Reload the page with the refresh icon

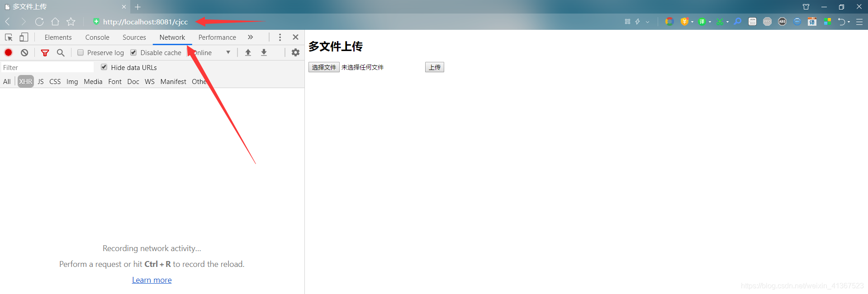[x=39, y=22]
